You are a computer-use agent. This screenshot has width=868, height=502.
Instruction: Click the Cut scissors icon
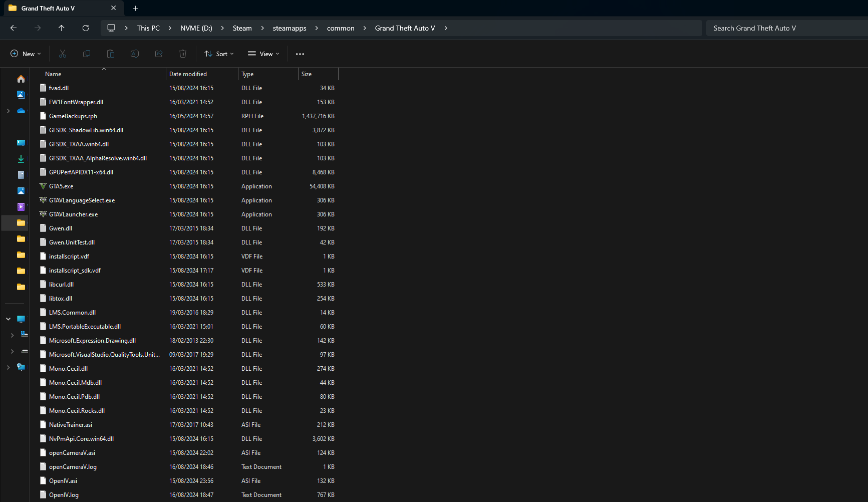click(63, 54)
